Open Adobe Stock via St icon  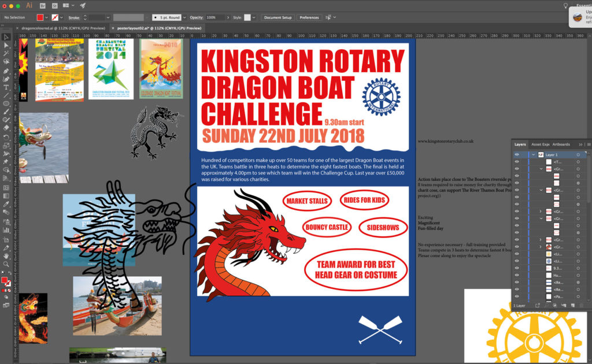[55, 6]
